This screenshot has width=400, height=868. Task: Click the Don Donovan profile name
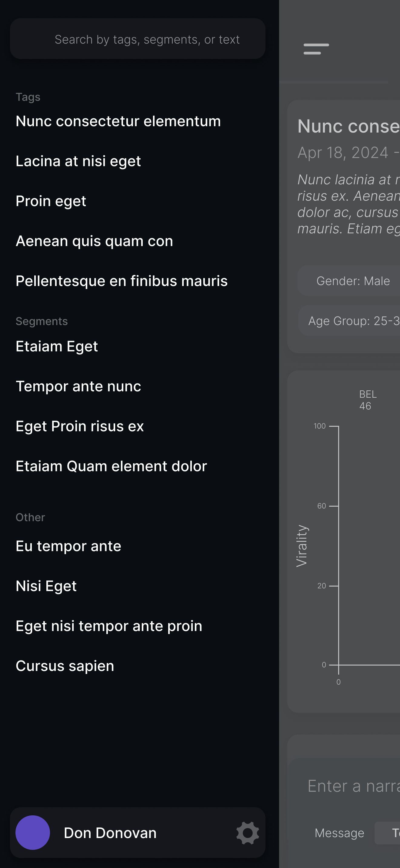(110, 833)
